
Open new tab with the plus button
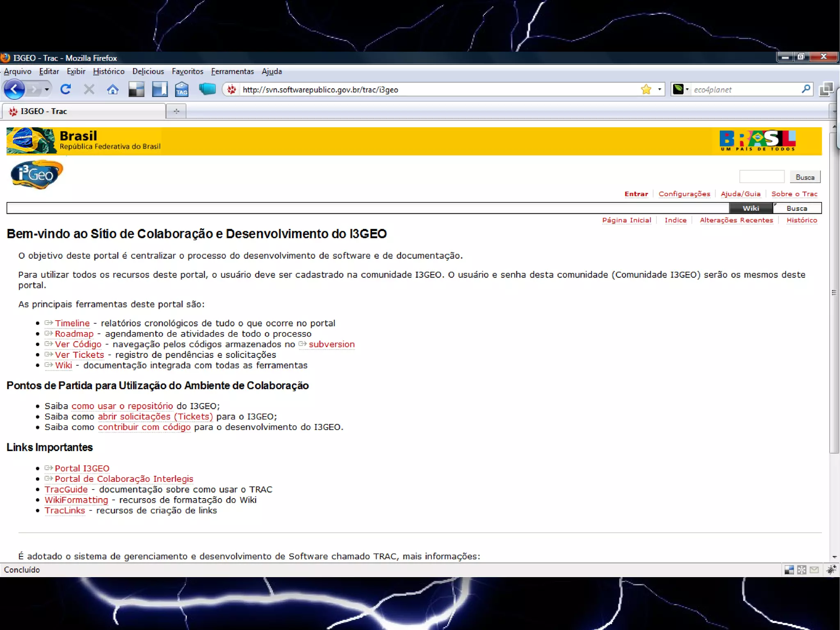[x=176, y=111]
